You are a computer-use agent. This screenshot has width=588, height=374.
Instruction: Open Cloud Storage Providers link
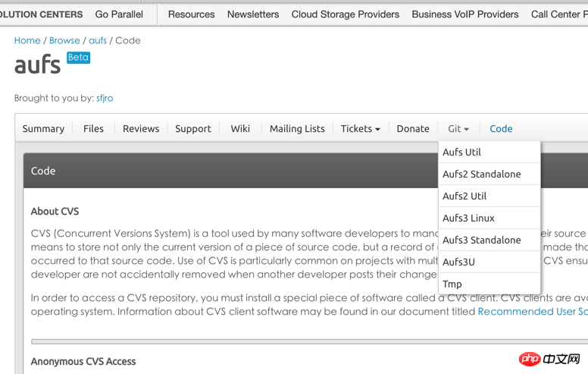click(x=346, y=14)
